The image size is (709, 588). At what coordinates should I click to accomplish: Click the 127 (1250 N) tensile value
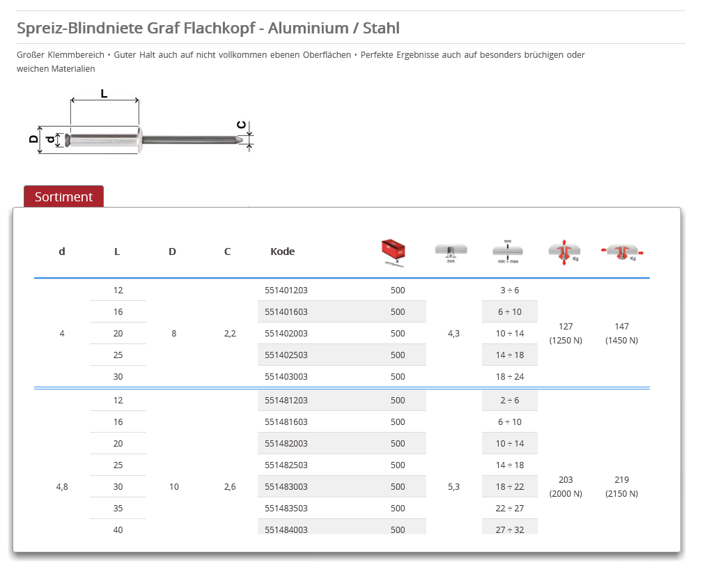566,333
